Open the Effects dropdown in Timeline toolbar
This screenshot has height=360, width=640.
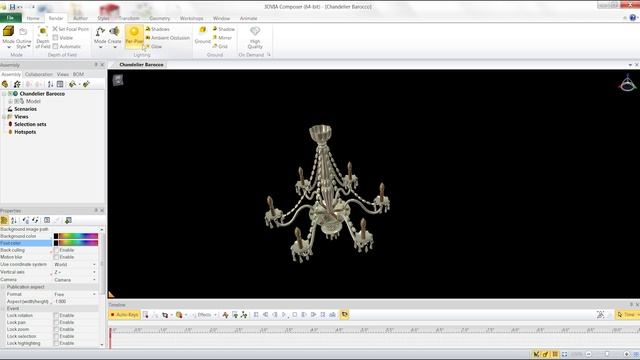pyautogui.click(x=205, y=315)
